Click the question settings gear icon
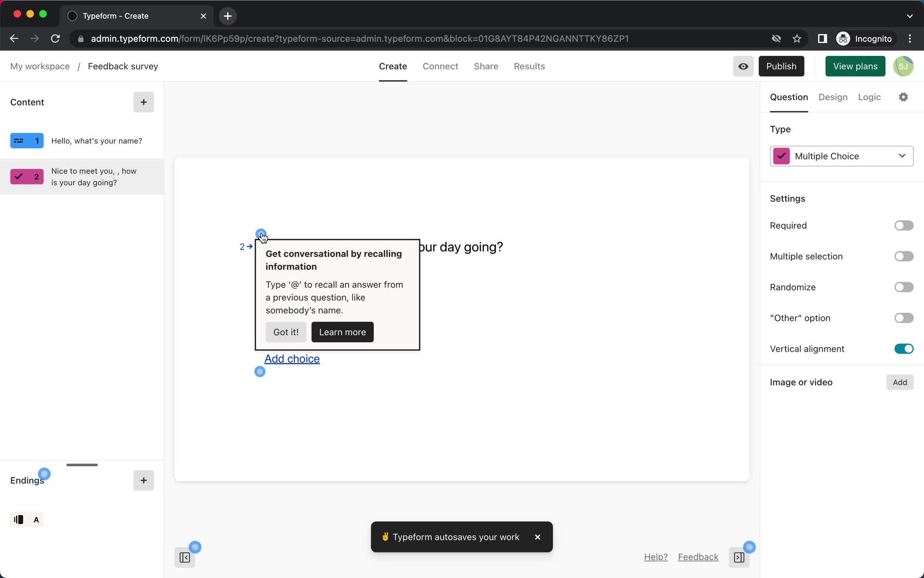 903,97
